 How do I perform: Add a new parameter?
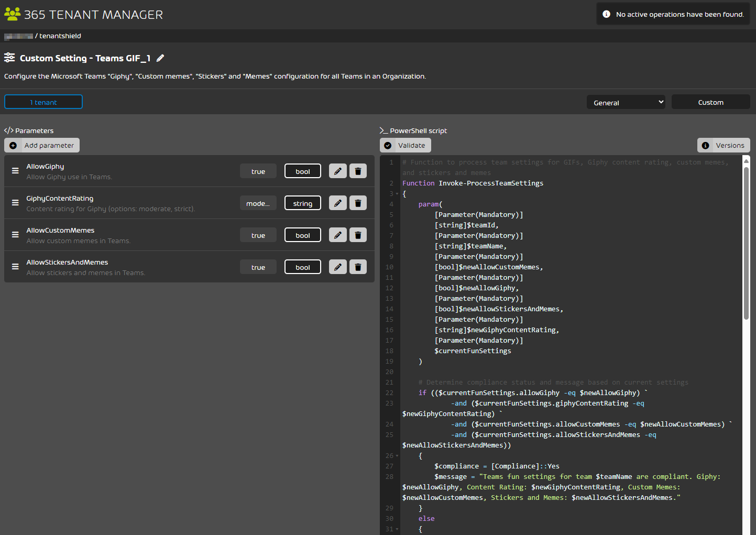41,145
